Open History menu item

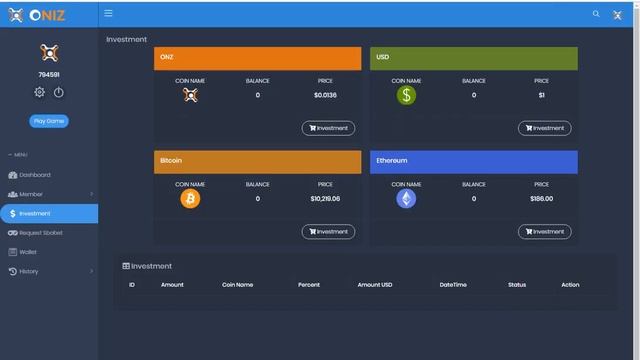[x=49, y=271]
